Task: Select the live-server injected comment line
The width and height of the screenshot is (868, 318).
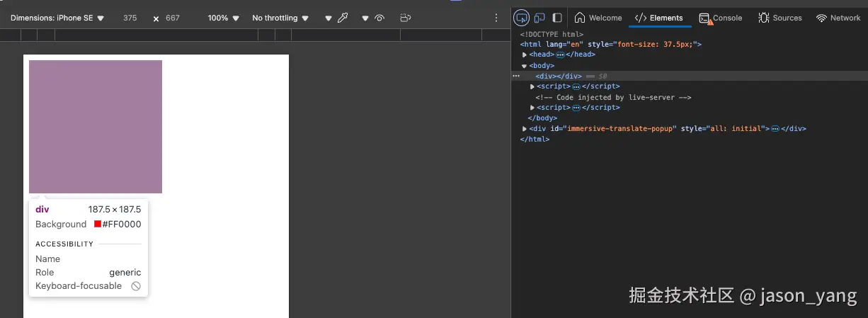Action: 613,97
